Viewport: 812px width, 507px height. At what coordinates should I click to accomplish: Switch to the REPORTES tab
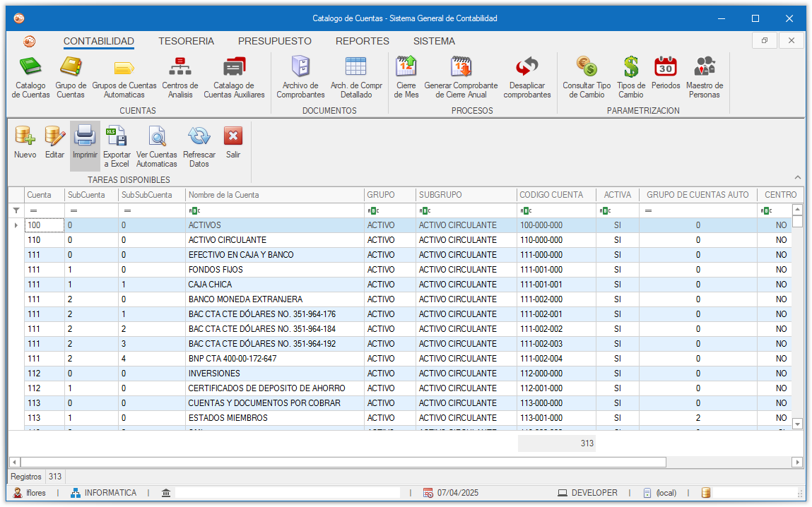[362, 42]
